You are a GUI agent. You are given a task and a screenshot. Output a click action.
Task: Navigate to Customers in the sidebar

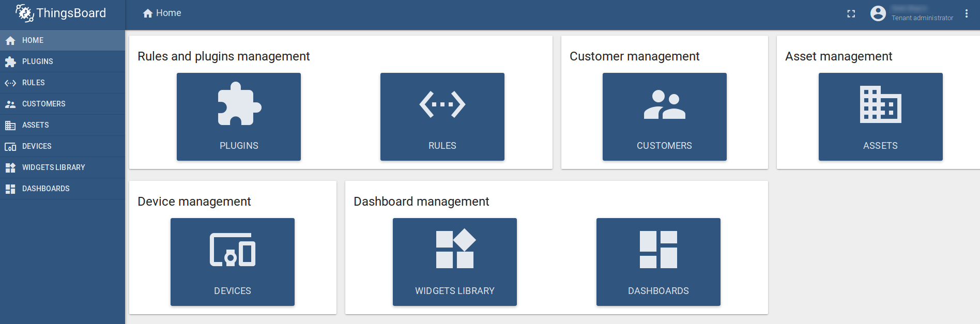click(x=43, y=104)
